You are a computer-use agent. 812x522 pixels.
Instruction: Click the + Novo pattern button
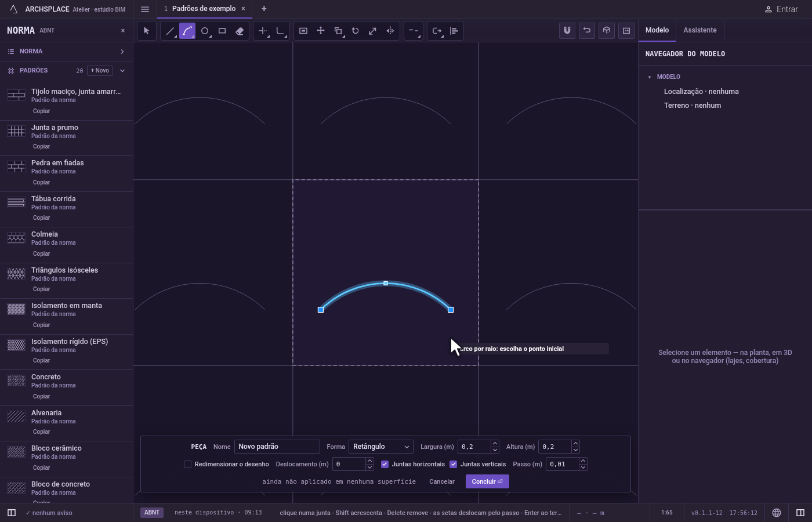click(100, 71)
